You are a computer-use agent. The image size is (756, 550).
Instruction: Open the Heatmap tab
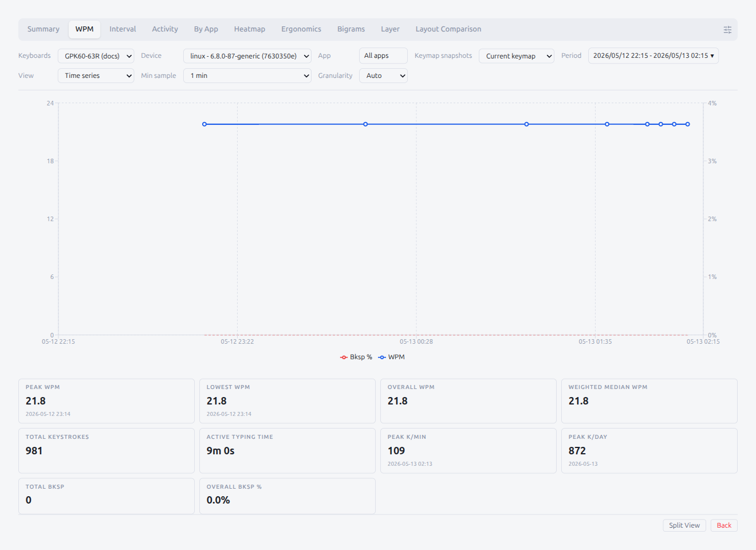(x=250, y=29)
